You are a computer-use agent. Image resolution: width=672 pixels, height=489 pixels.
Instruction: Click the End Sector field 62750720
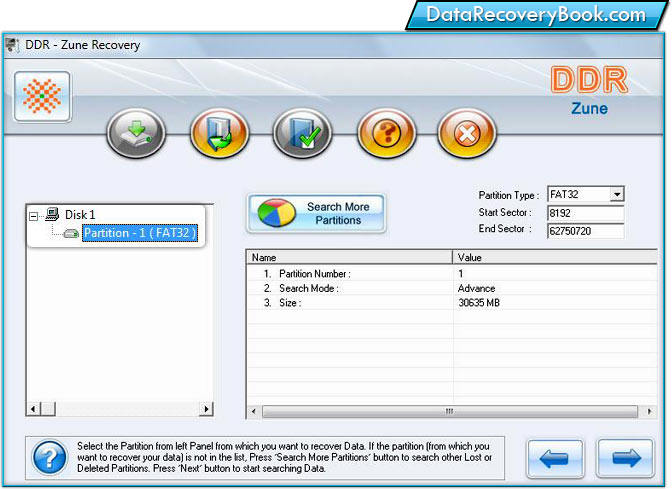tap(585, 231)
